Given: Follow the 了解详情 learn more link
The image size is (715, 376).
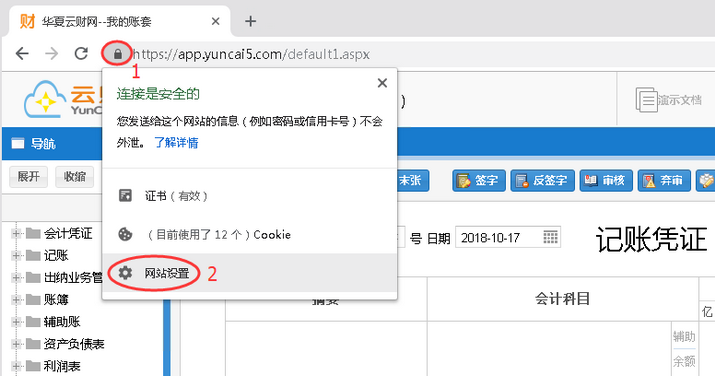Looking at the screenshot, I should pyautogui.click(x=176, y=143).
